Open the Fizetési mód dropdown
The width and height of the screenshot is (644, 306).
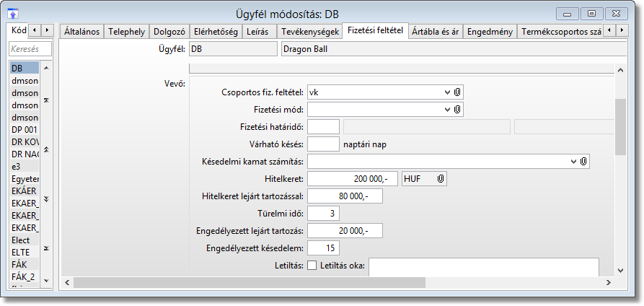(447, 109)
